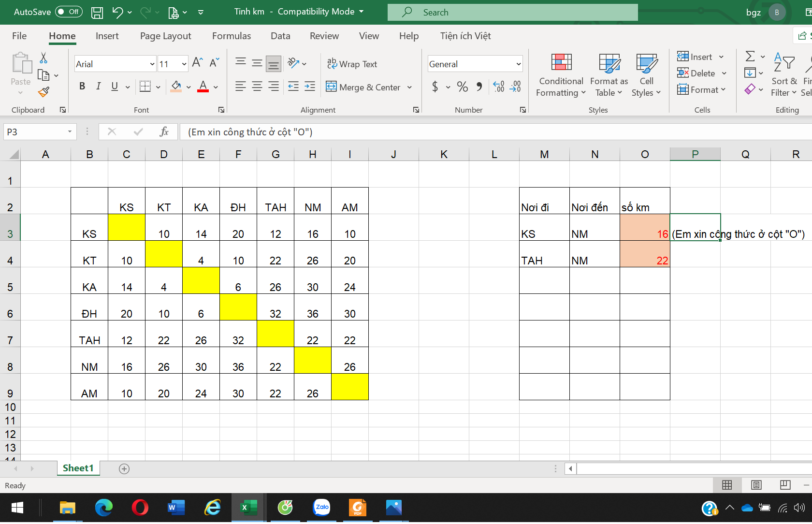Screen dimensions: 812x524
Task: Click the Percent Style icon
Action: tap(462, 87)
